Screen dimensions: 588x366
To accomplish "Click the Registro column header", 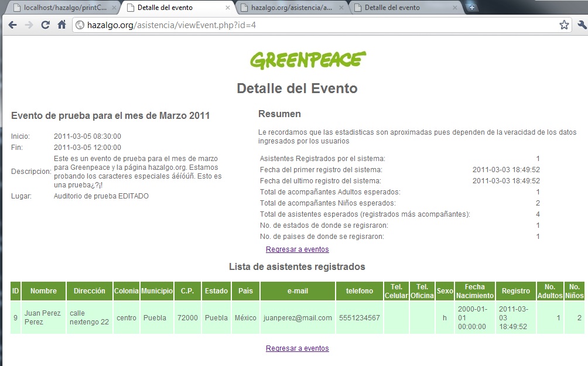I will 515,291.
